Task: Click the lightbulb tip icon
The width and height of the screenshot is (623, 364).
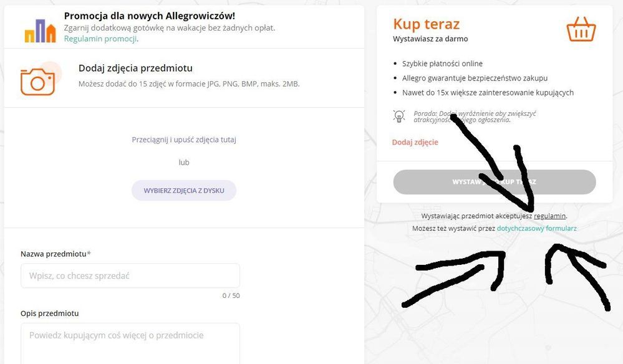Action: 399,116
